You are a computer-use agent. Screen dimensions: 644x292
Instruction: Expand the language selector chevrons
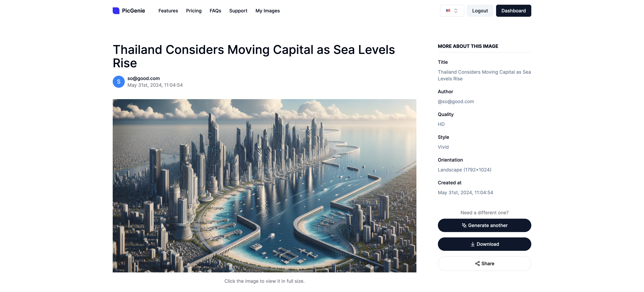[x=456, y=11]
